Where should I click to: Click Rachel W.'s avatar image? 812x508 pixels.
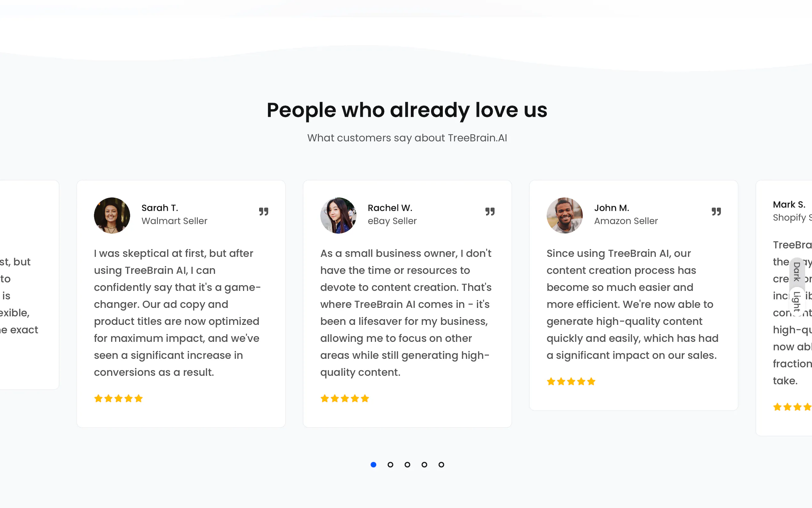point(338,215)
